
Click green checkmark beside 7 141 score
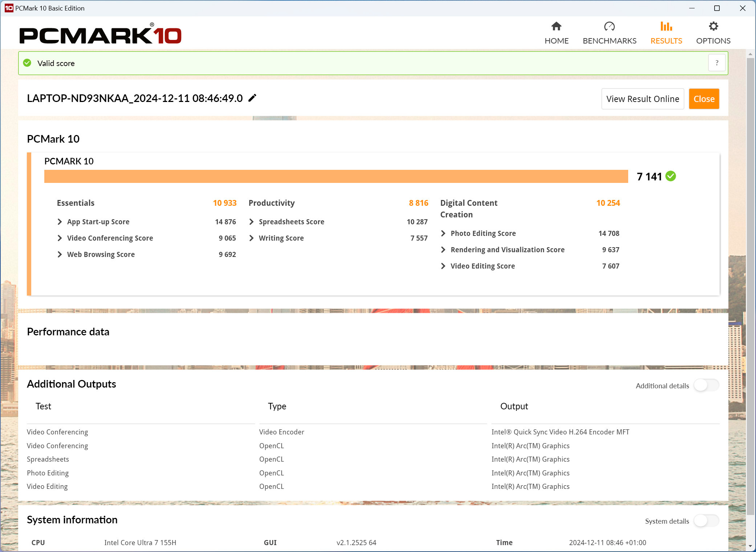[x=671, y=176]
